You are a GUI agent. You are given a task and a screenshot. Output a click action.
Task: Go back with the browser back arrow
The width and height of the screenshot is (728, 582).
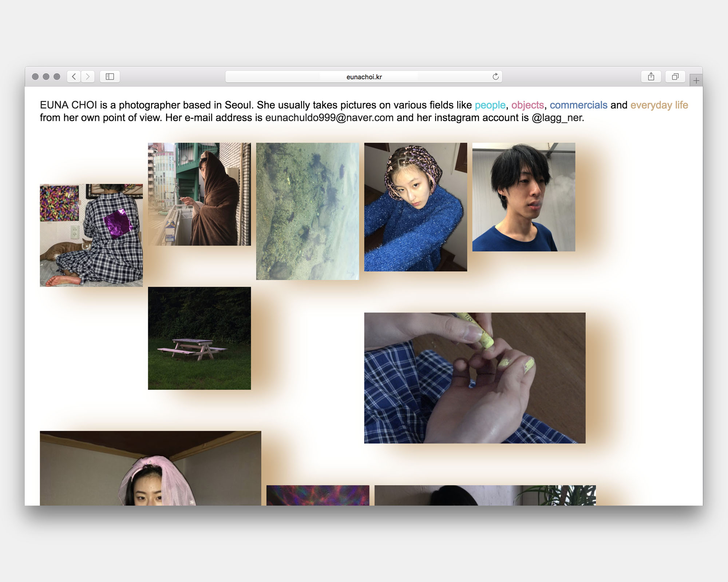click(x=74, y=76)
